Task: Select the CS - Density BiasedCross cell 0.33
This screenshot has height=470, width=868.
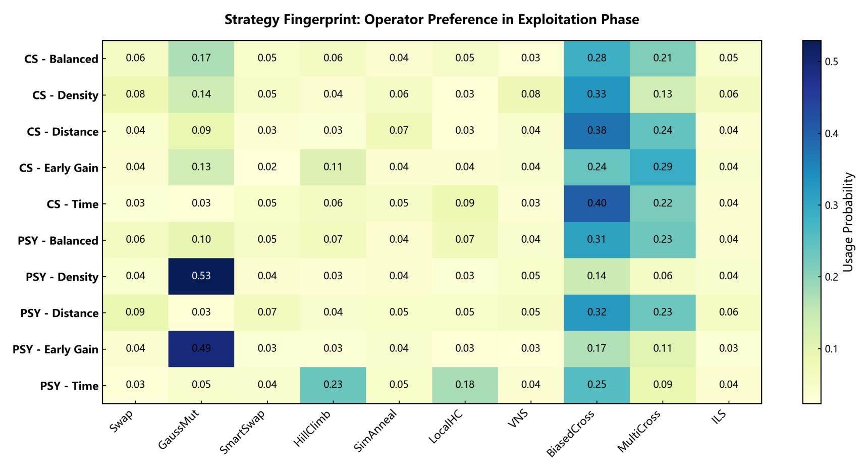Action: (596, 94)
